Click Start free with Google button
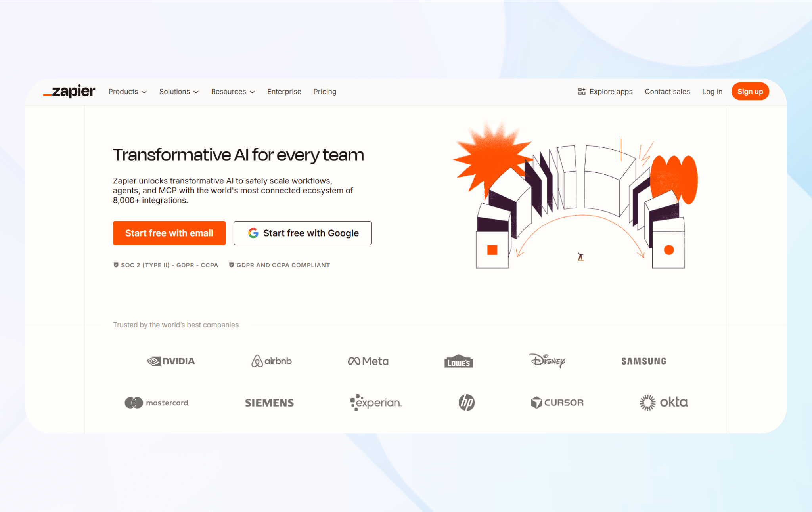Image resolution: width=812 pixels, height=512 pixels. click(x=302, y=233)
